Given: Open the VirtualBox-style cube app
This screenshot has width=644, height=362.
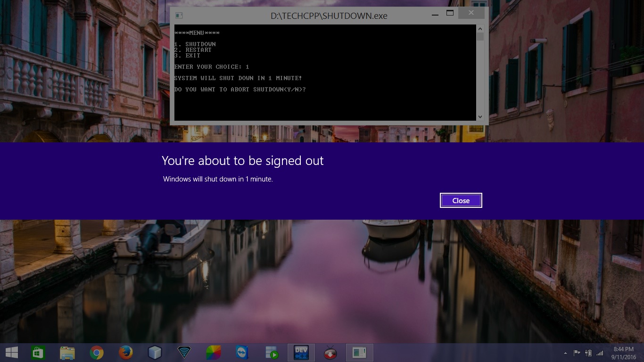Looking at the screenshot, I should (x=155, y=352).
